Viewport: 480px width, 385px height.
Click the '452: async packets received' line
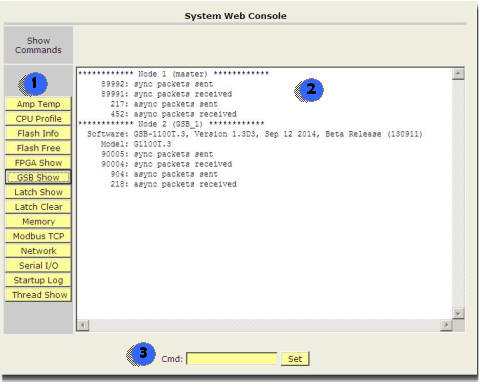[x=174, y=114]
